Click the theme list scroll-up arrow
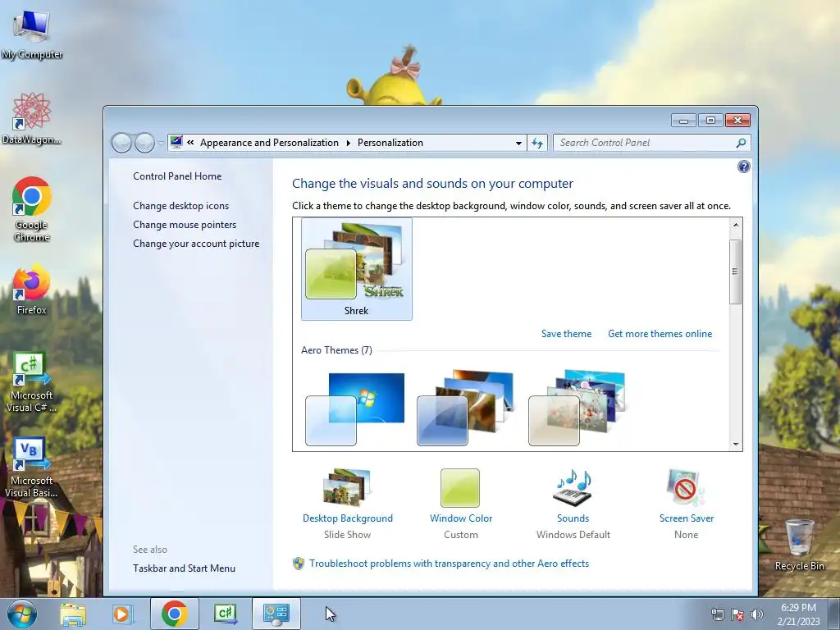This screenshot has width=840, height=630. point(736,225)
